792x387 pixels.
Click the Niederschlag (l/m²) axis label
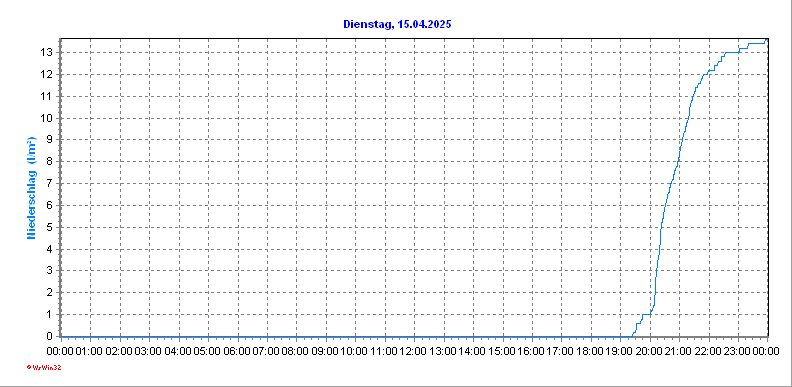click(x=32, y=187)
